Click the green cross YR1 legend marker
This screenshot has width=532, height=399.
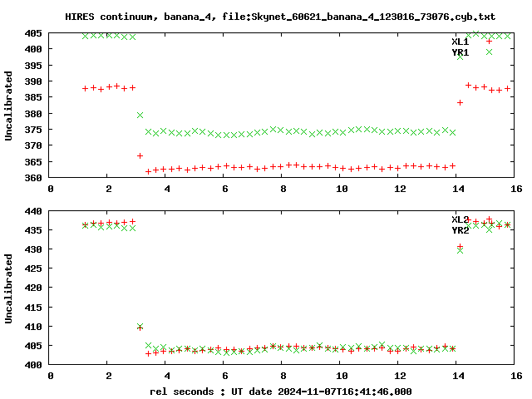[489, 52]
